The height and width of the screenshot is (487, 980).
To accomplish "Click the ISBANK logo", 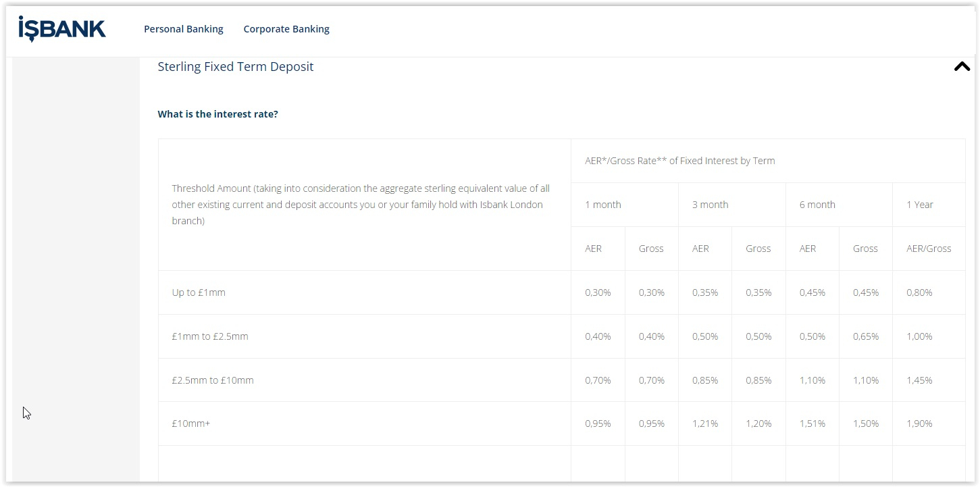I will tap(62, 29).
